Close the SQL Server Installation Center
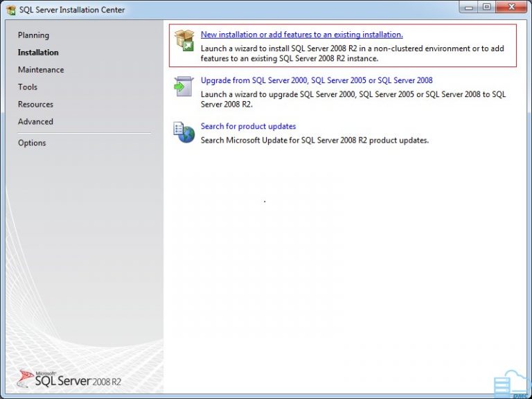The width and height of the screenshot is (532, 399). (512, 7)
